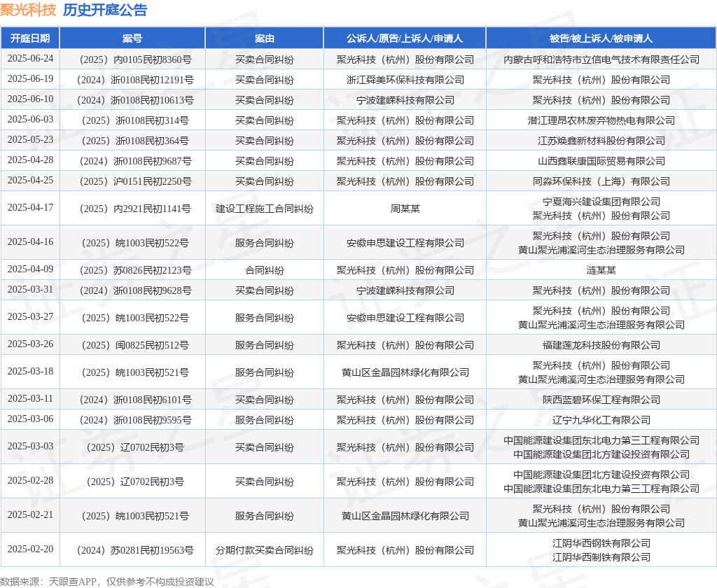The image size is (717, 588).
Task: Pick the 2025-06-10 date cell
Action: click(x=30, y=99)
